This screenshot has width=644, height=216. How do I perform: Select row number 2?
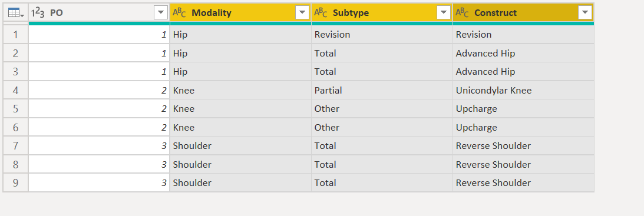point(15,53)
